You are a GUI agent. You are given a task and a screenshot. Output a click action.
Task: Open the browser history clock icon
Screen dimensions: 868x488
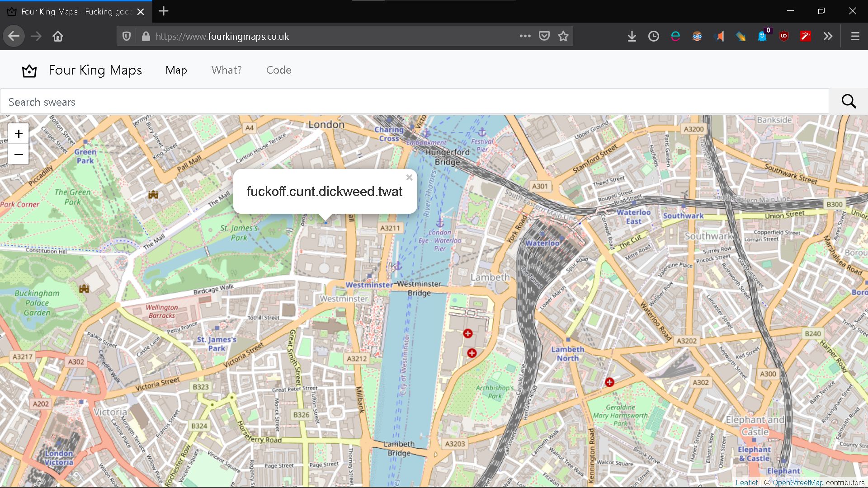coord(654,36)
